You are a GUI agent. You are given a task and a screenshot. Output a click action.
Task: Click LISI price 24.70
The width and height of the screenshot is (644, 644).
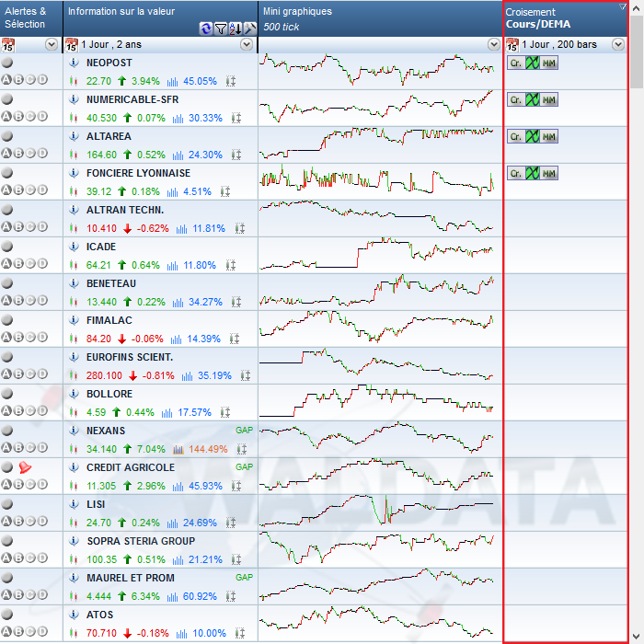pos(98,523)
